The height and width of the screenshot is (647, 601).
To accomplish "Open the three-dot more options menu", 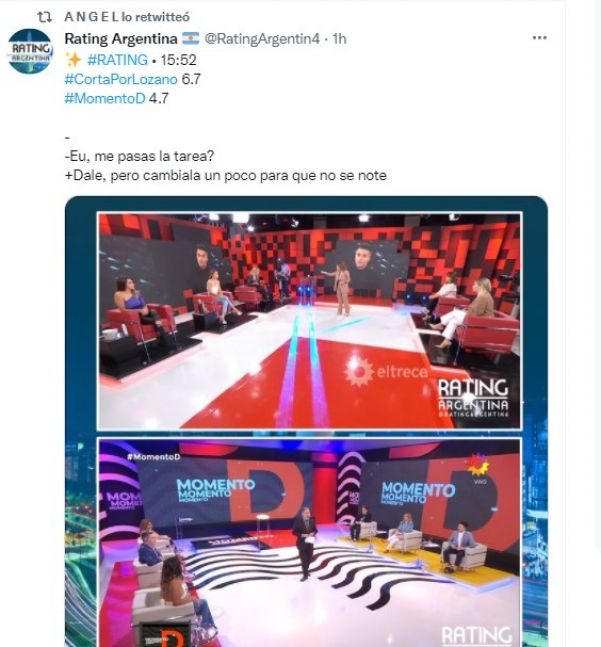I will pos(540,38).
